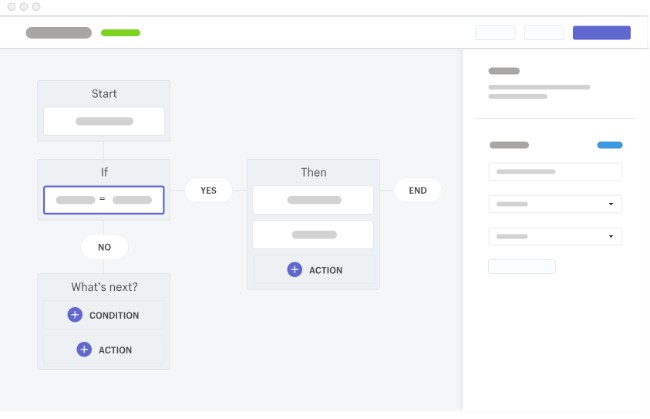Click plus icon in Then block ACTION
The height and width of the screenshot is (419, 650).
pos(294,270)
